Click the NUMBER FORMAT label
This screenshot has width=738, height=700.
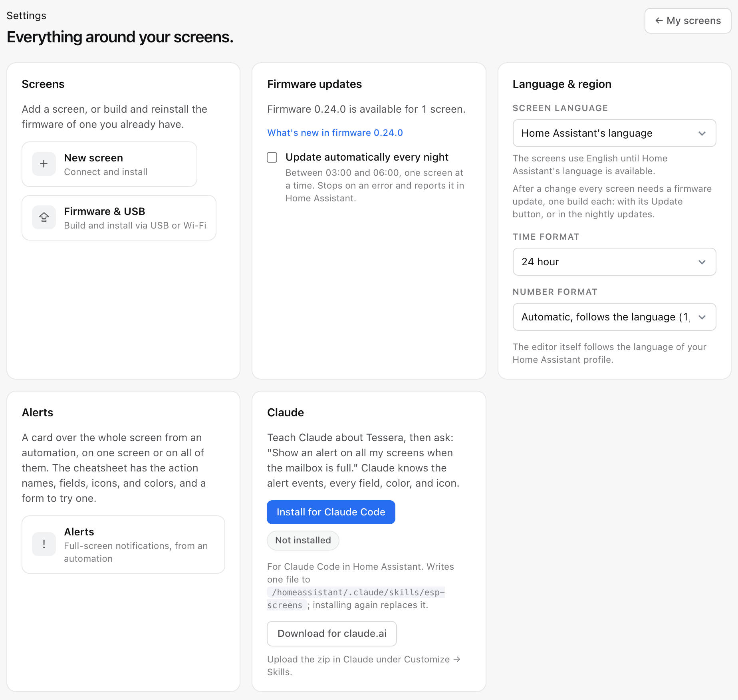[x=555, y=292]
